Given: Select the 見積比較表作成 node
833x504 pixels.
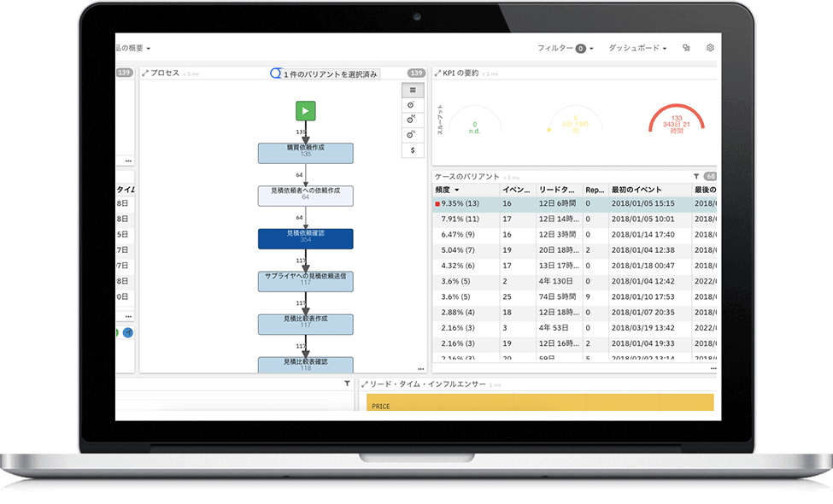Looking at the screenshot, I should tap(306, 325).
